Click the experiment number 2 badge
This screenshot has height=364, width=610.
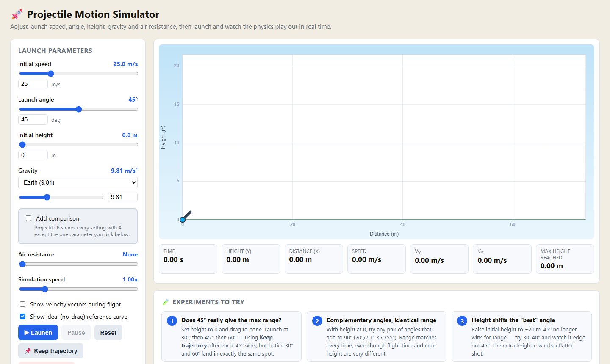click(317, 321)
